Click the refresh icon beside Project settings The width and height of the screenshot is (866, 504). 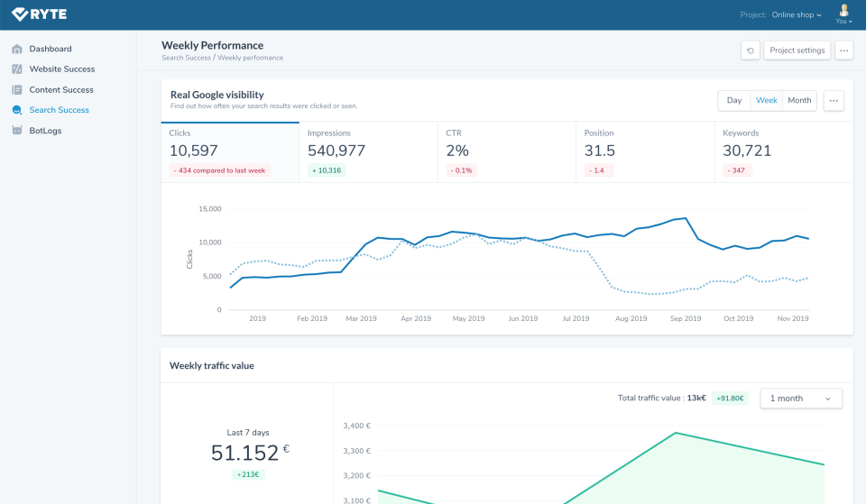[x=751, y=50]
